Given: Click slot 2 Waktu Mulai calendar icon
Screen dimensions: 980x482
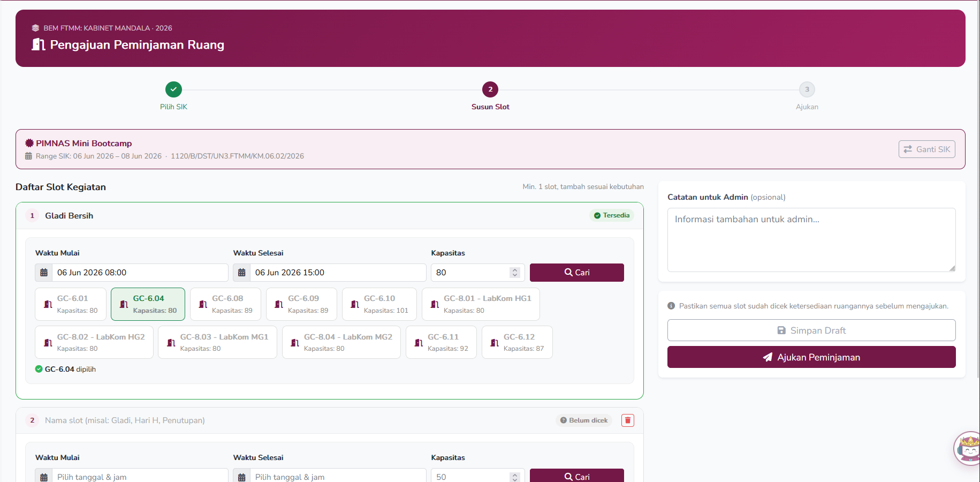Looking at the screenshot, I should pos(44,477).
